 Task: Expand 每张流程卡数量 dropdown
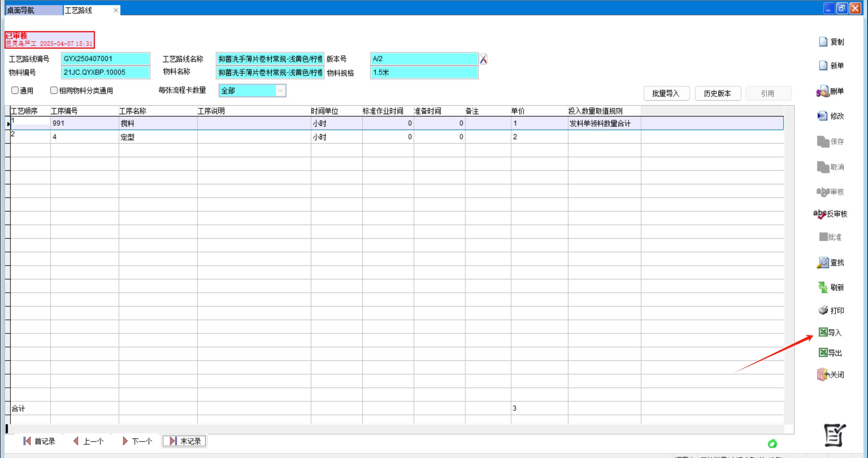pyautogui.click(x=280, y=91)
